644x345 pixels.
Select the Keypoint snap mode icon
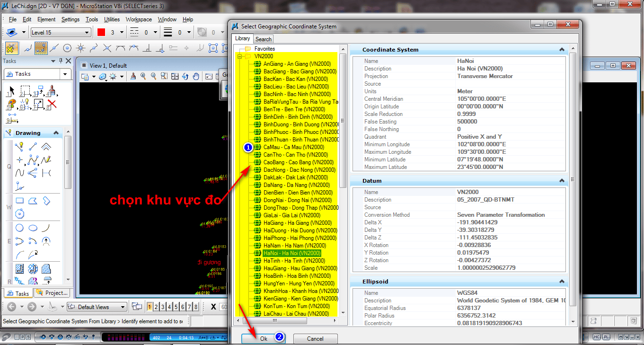pos(41,48)
